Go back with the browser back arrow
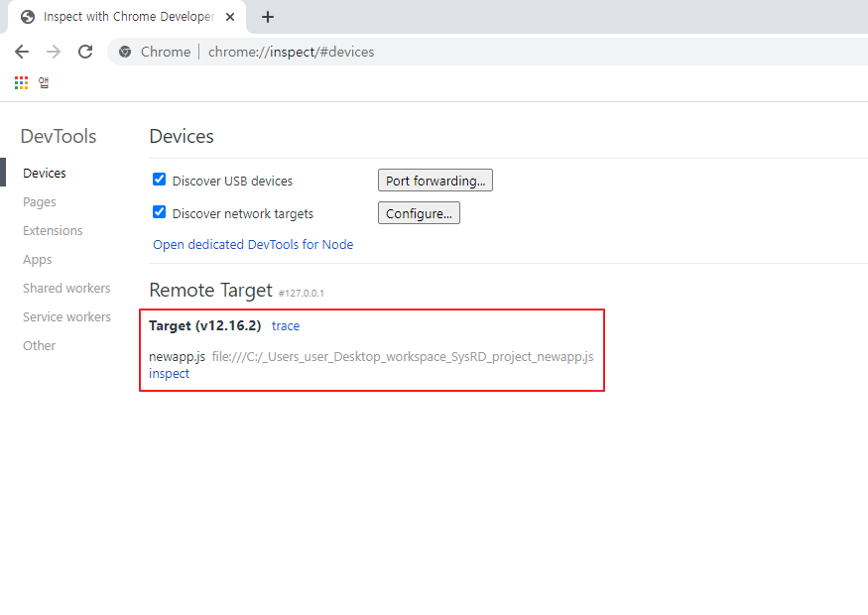Viewport: 868px width, 615px height. tap(22, 52)
